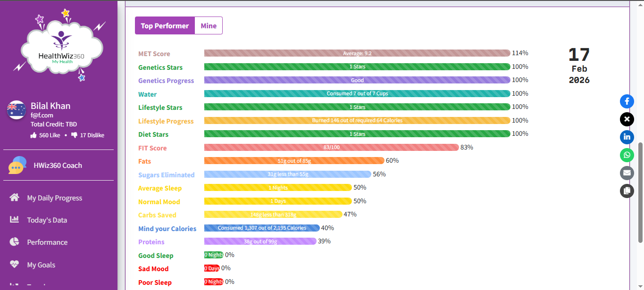Screen dimensions: 644x290
Task: Share on LinkedIn icon
Action: (x=627, y=137)
